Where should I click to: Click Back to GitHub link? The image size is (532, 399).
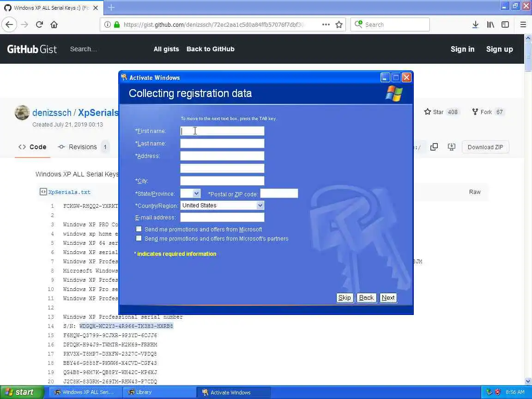[211, 49]
